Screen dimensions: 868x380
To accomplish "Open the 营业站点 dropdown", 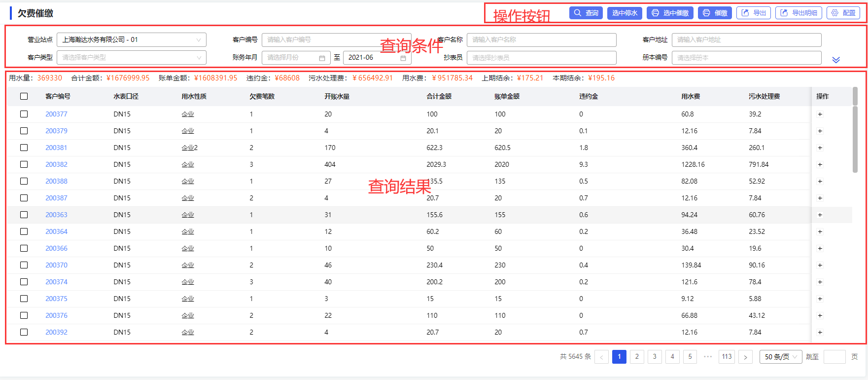I will click(x=132, y=39).
